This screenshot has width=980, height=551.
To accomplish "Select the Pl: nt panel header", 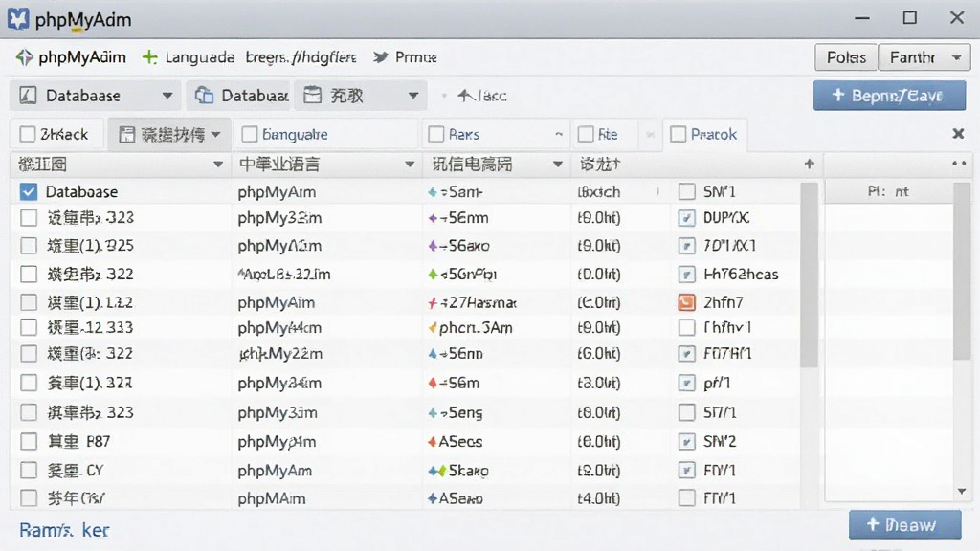I will point(888,191).
